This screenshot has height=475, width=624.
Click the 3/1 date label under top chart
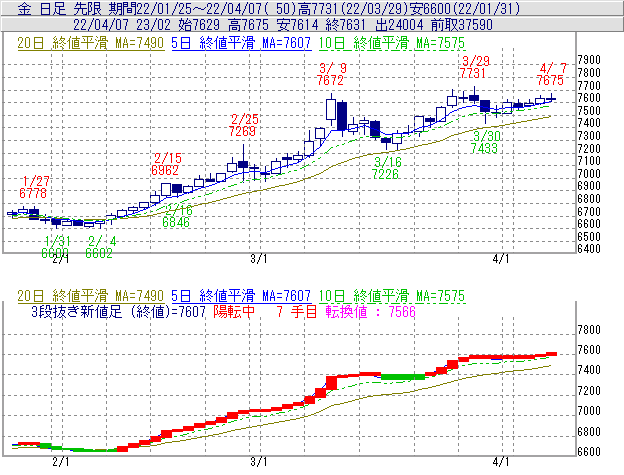pos(259,259)
